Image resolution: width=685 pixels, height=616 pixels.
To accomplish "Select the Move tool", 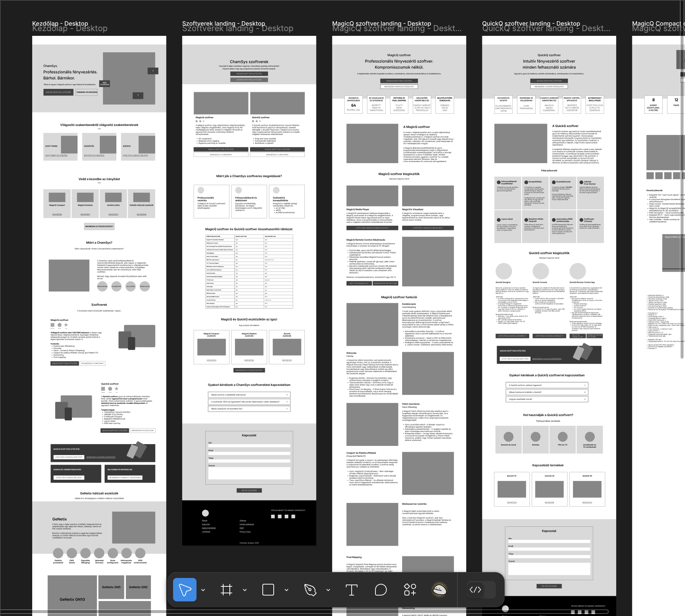I will pyautogui.click(x=184, y=590).
